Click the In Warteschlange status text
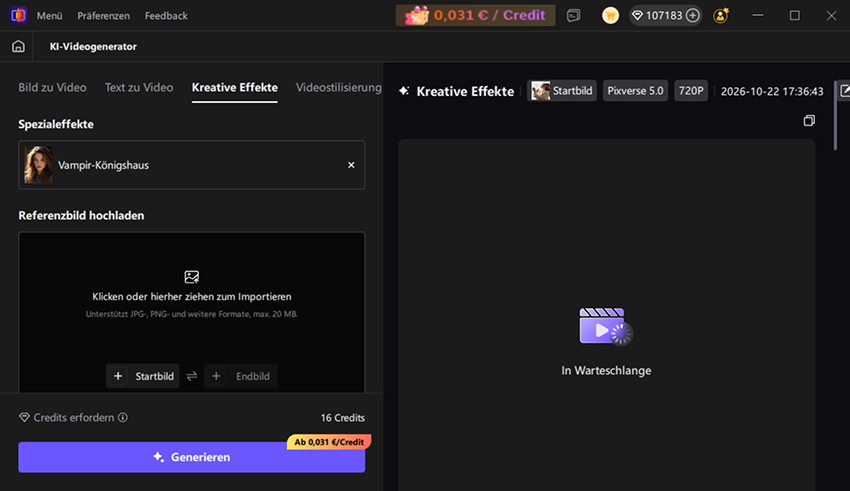The image size is (850, 491). point(606,371)
